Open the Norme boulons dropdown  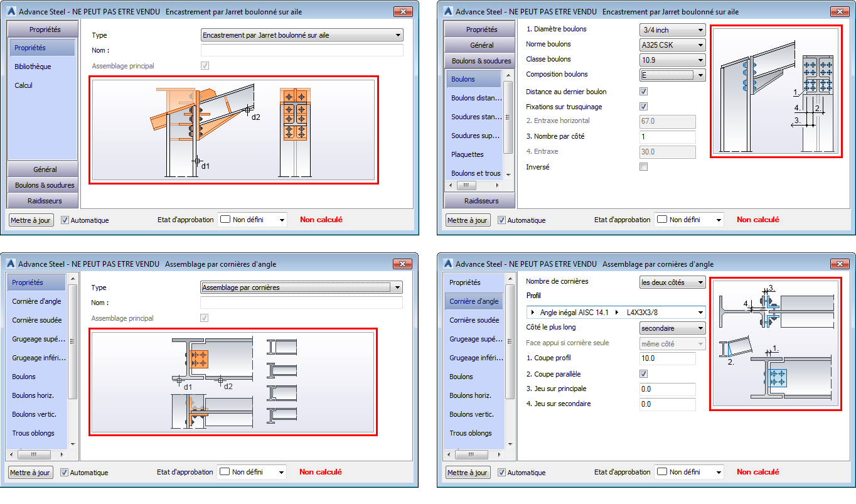(672, 45)
